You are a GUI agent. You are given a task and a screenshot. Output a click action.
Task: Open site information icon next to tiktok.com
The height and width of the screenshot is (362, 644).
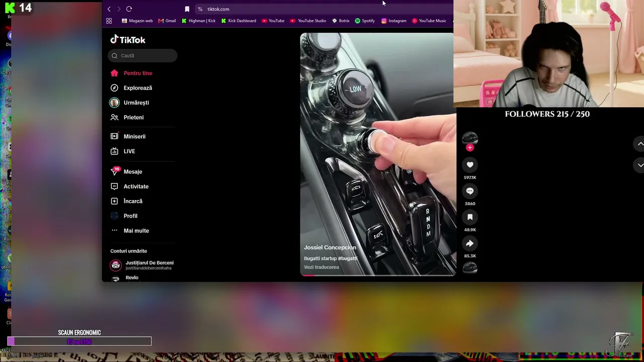tap(200, 9)
